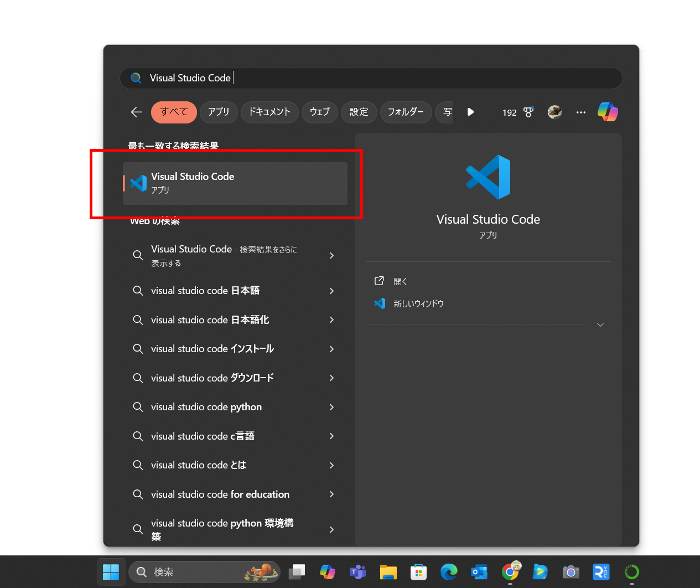The height and width of the screenshot is (588, 700).
Task: Toggle the フォルダー search filter
Action: (406, 112)
